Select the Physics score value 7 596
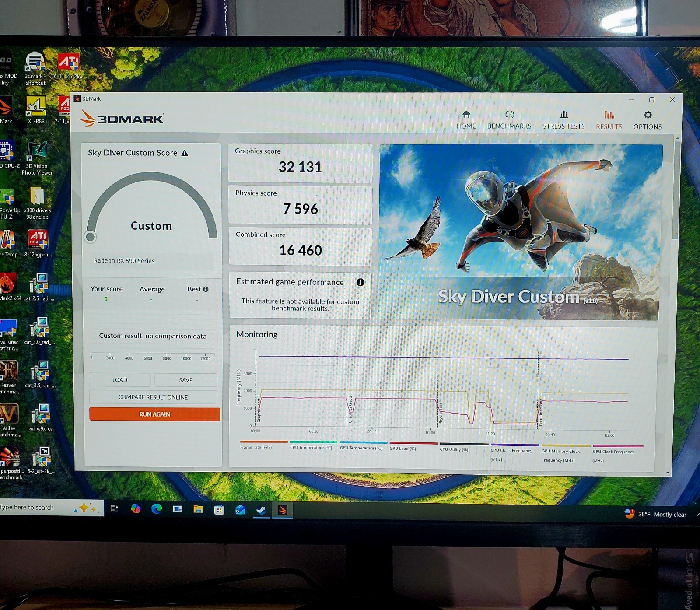 click(300, 209)
